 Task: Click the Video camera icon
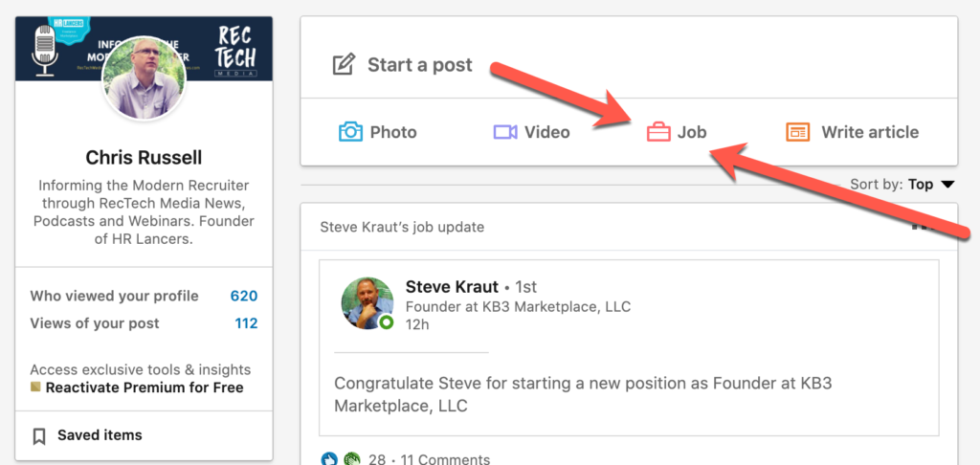pyautogui.click(x=505, y=132)
